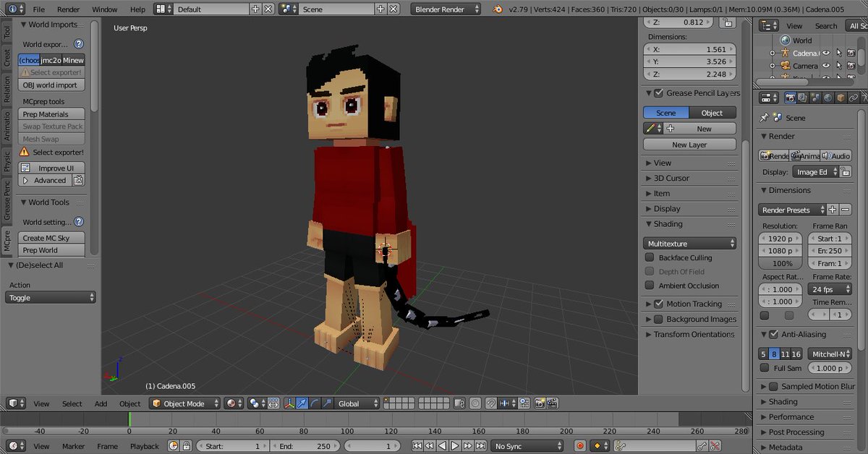Uncheck the Grease Pencil Layers checkbox

click(658, 93)
